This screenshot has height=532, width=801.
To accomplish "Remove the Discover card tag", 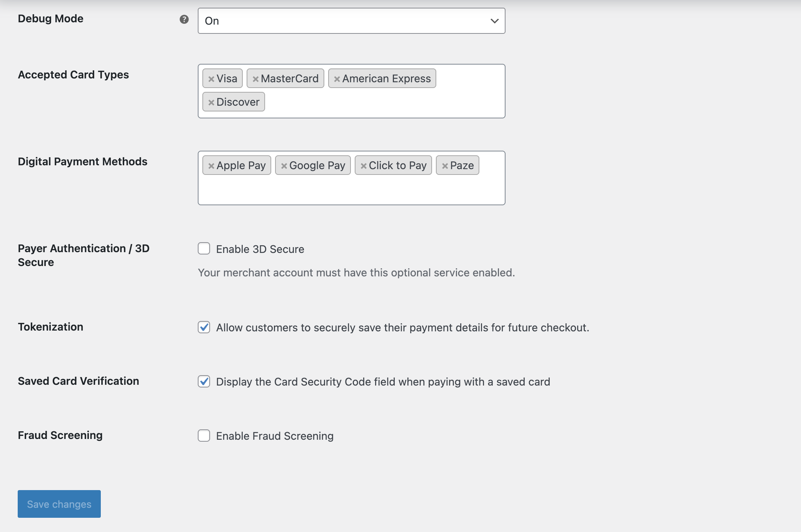I will tap(211, 103).
